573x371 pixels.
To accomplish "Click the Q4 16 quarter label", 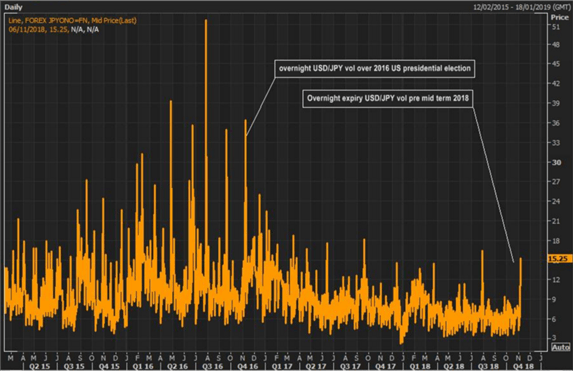I will click(x=247, y=366).
